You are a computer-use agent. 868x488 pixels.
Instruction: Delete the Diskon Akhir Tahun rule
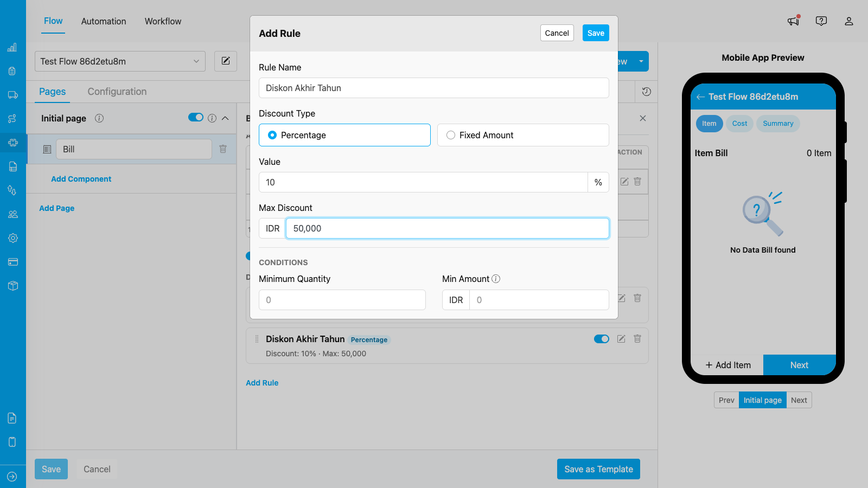pyautogui.click(x=637, y=339)
